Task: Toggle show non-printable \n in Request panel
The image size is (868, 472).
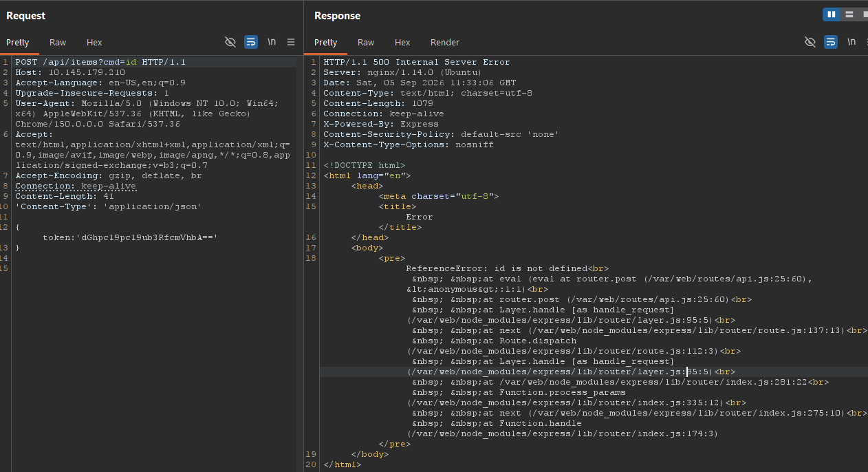Action: [x=272, y=42]
